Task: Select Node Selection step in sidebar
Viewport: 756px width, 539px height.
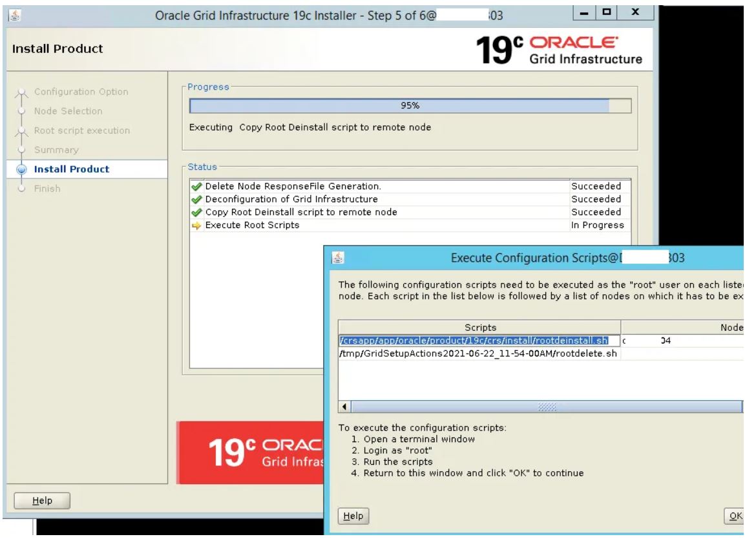Action: [x=68, y=111]
